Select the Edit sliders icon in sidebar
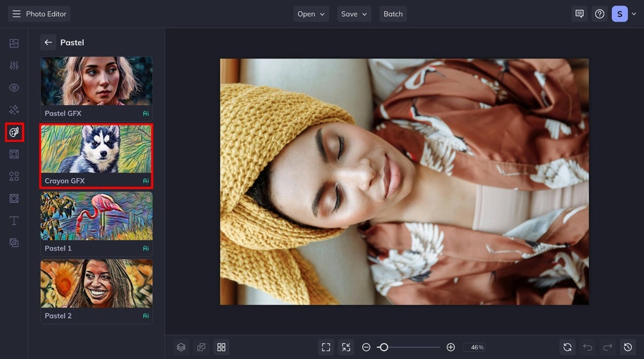The height and width of the screenshot is (359, 644). pyautogui.click(x=14, y=66)
